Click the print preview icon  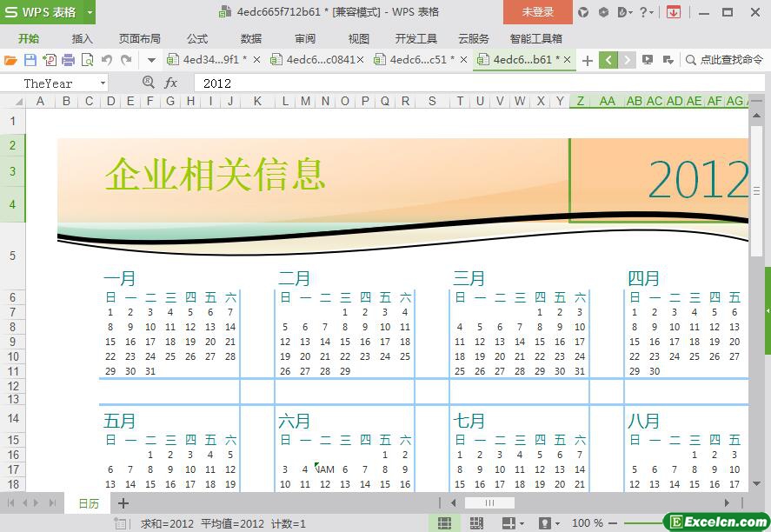click(87, 60)
